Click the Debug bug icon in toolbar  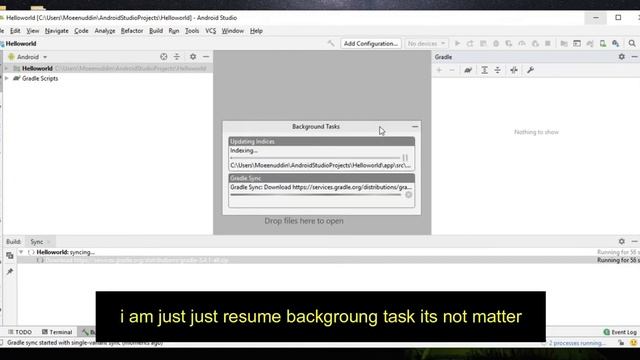pyautogui.click(x=496, y=43)
